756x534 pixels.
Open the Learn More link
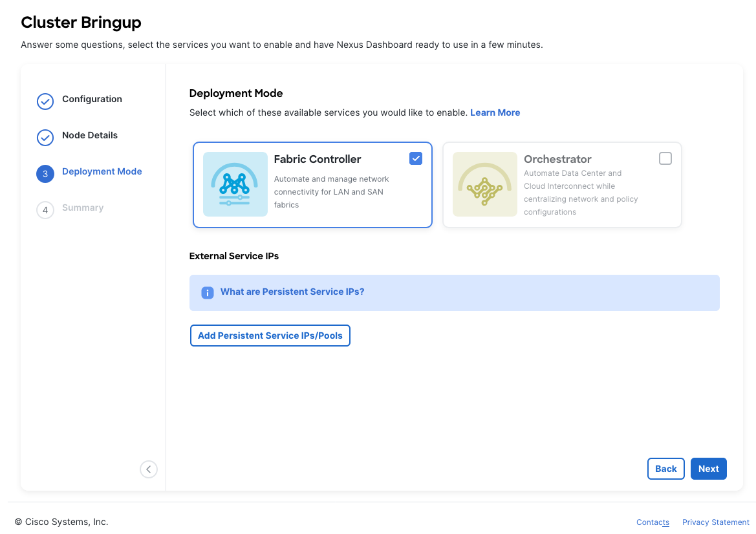point(495,112)
